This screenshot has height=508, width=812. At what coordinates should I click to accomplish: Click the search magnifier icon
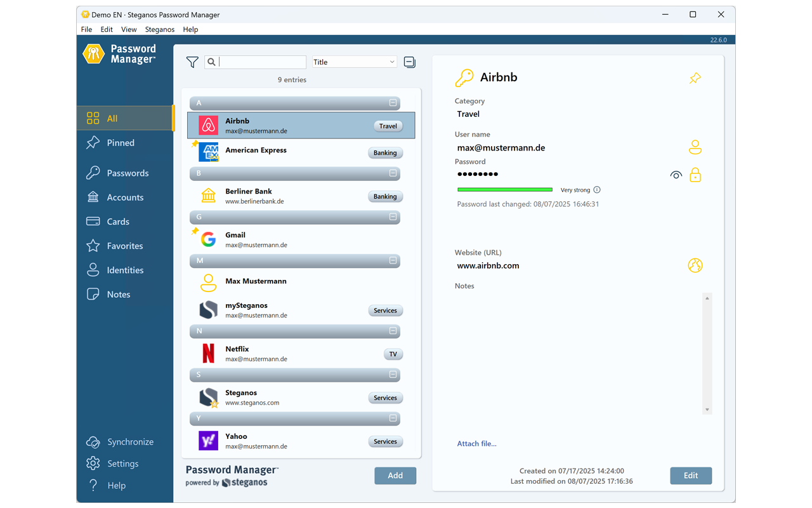coord(211,62)
